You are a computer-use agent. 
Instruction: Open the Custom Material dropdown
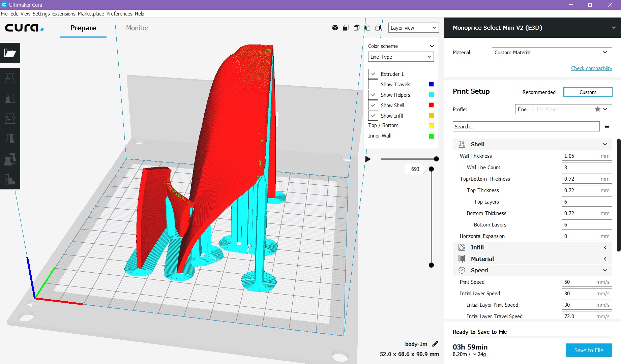(x=552, y=52)
